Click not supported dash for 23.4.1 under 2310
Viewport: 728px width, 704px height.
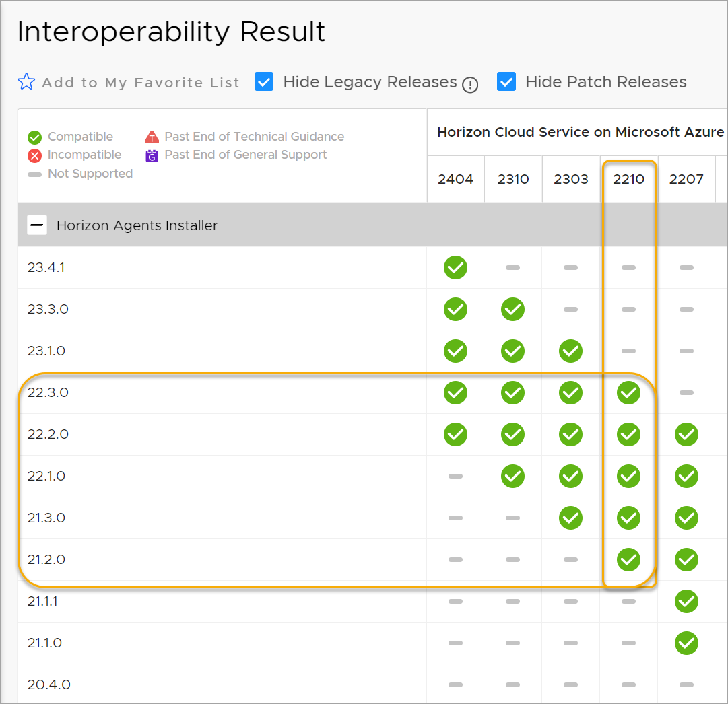coord(513,267)
